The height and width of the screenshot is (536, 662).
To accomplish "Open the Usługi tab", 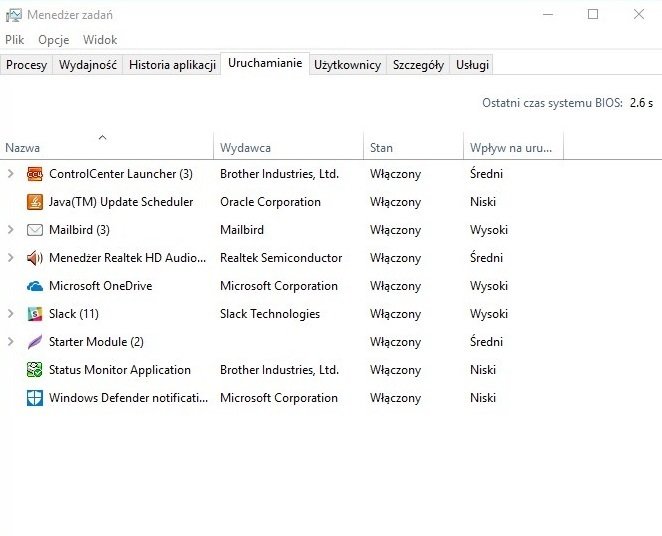I will [x=472, y=65].
